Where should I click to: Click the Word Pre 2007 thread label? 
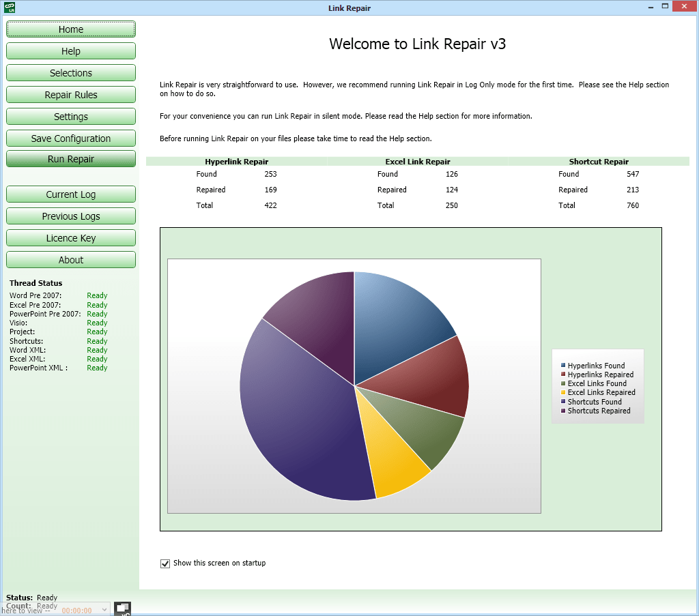click(35, 296)
